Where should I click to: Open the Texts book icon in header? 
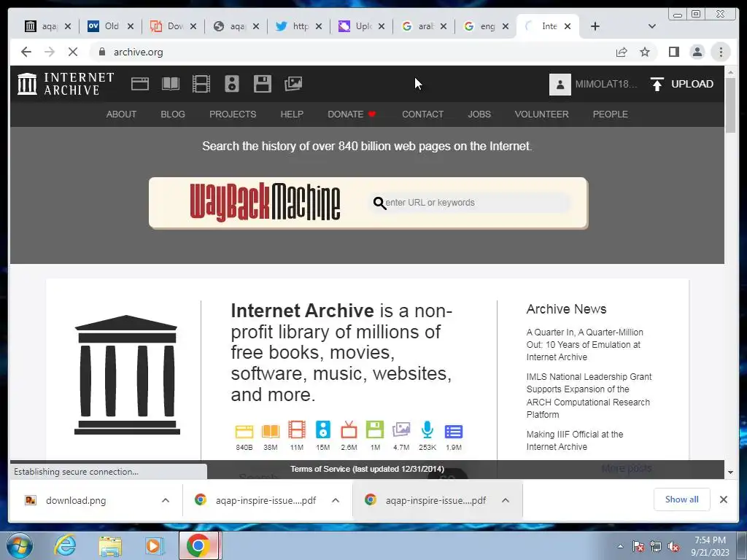(x=171, y=84)
